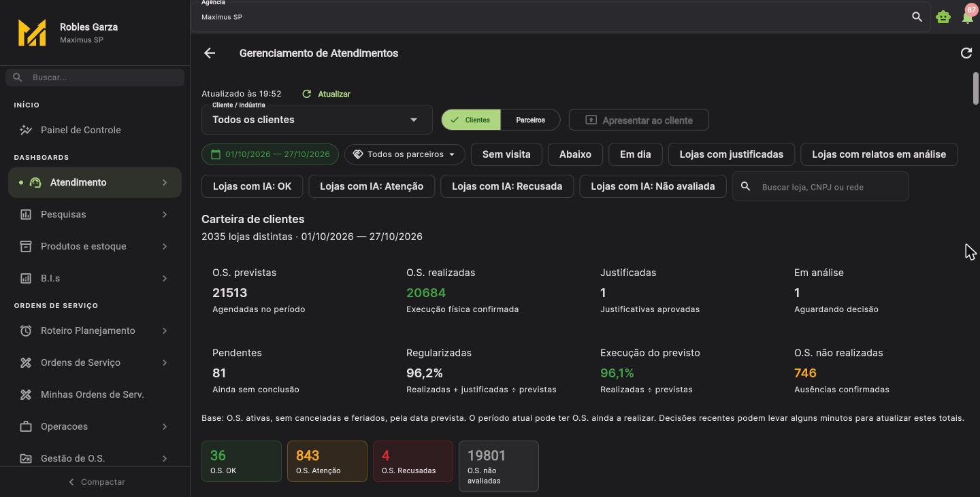The image size is (980, 497).
Task: Click the Buscar loja, CNPJ ou rede field
Action: (821, 186)
